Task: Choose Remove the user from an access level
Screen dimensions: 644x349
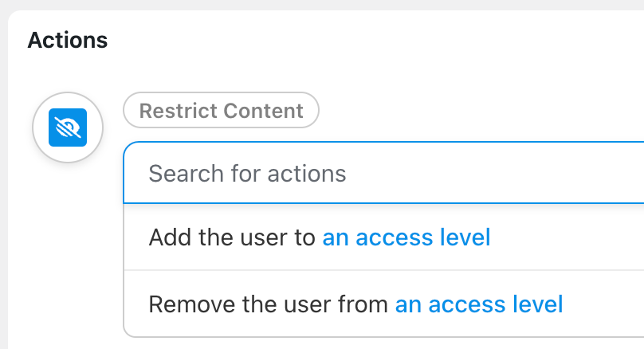Action: (x=383, y=304)
